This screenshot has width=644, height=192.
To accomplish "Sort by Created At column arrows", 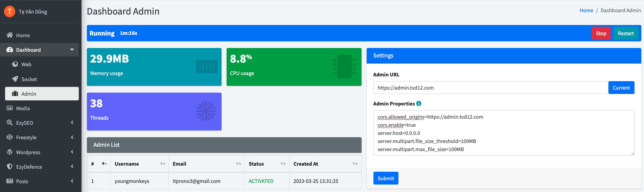I will point(355,164).
